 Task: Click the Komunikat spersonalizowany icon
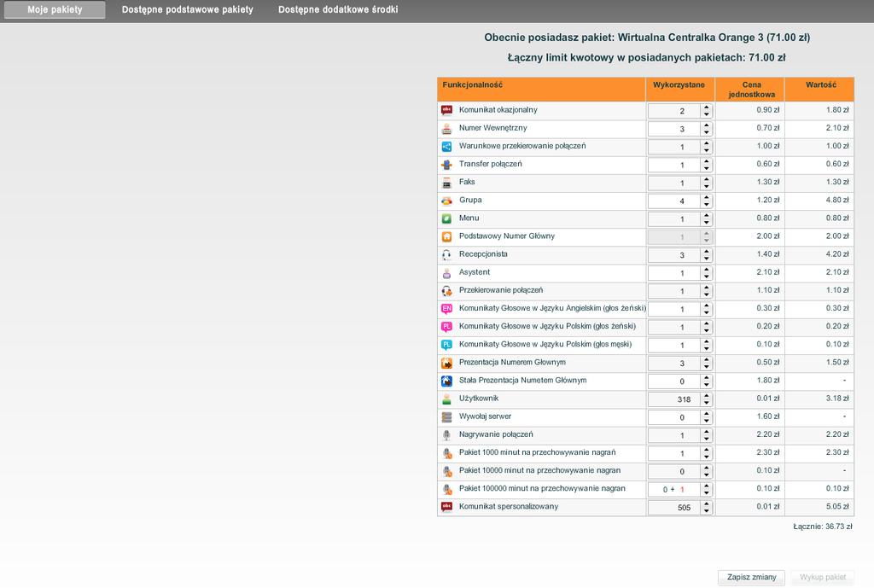(x=446, y=507)
